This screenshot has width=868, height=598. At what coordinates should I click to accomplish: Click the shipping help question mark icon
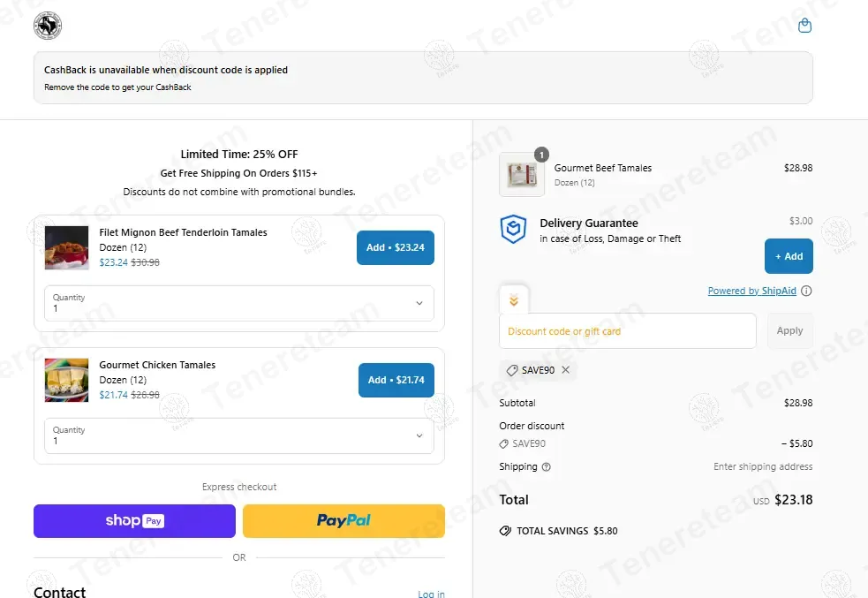[x=546, y=466]
